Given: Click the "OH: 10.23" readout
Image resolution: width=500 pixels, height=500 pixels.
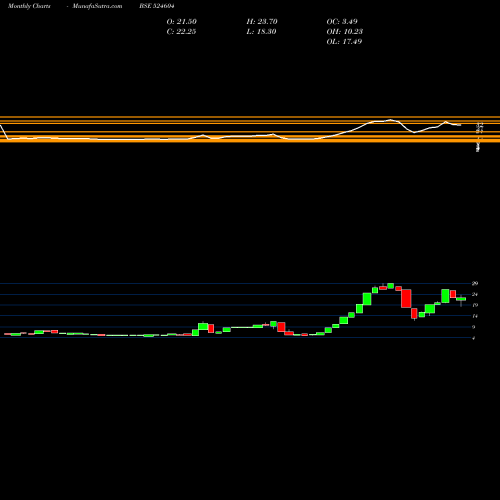Looking at the screenshot, I should 345,32.
